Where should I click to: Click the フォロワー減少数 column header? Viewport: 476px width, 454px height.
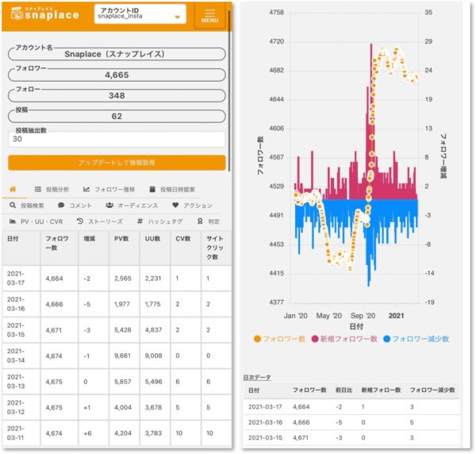tap(432, 391)
